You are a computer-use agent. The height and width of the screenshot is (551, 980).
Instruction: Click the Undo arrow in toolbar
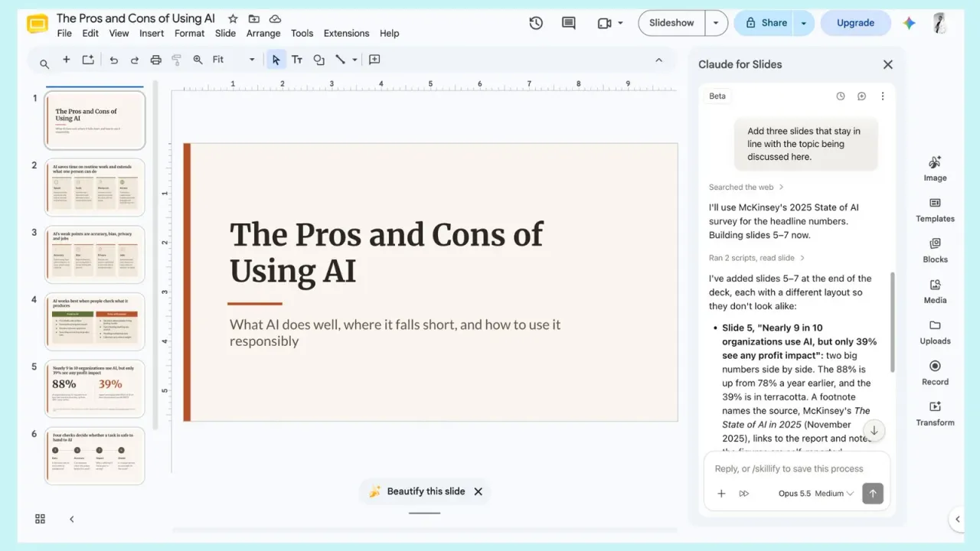[113, 60]
